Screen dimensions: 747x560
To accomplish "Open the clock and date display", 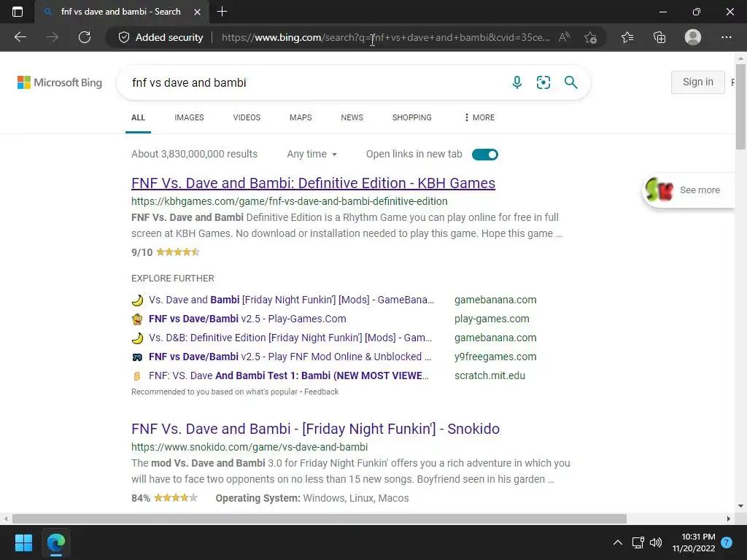I will (x=694, y=542).
